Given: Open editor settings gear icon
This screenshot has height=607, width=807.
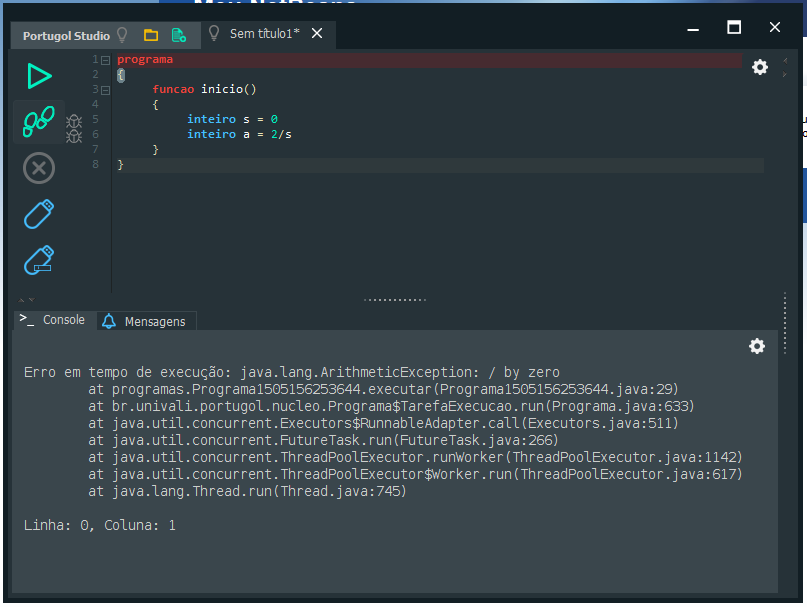Looking at the screenshot, I should (x=760, y=67).
